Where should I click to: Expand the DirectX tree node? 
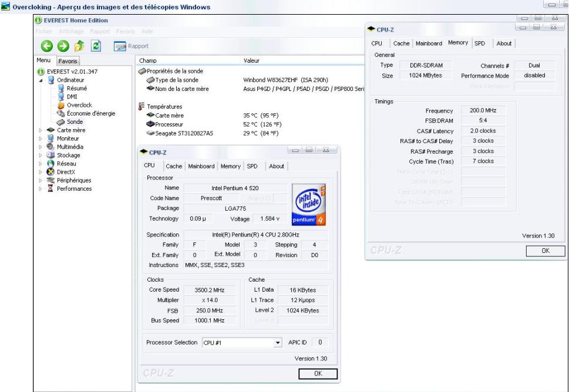coord(41,172)
